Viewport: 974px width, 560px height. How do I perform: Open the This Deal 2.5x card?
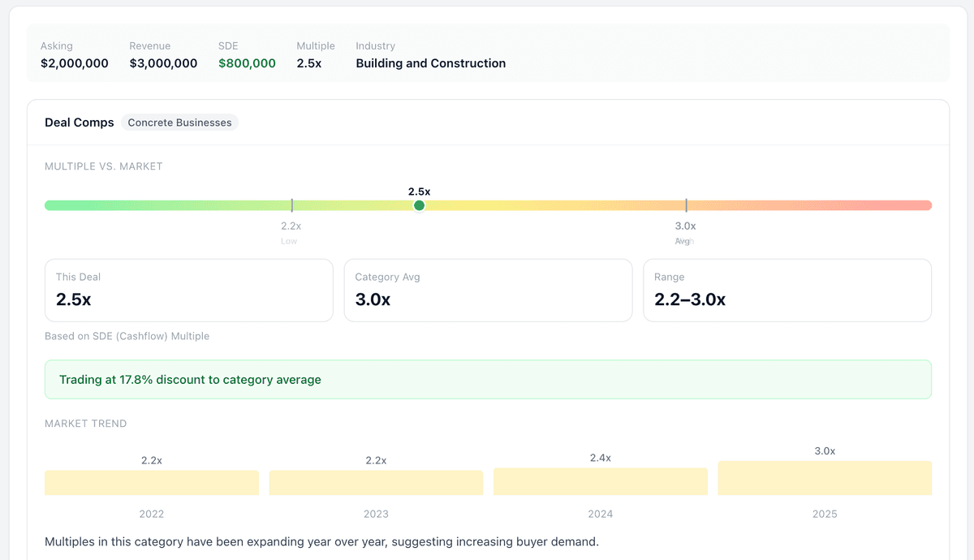pos(188,290)
